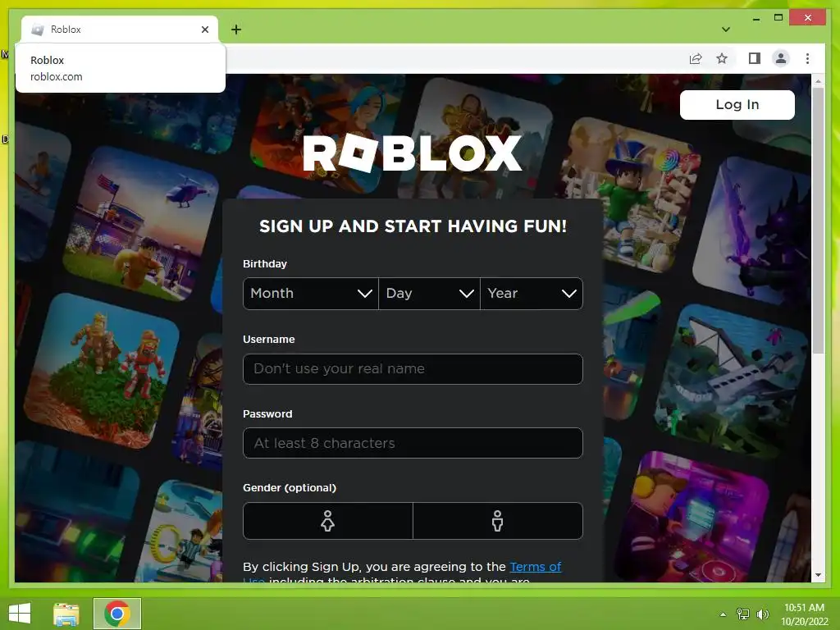Expand the Day birthday dropdown
Viewport: 840px width, 630px height.
pos(429,294)
